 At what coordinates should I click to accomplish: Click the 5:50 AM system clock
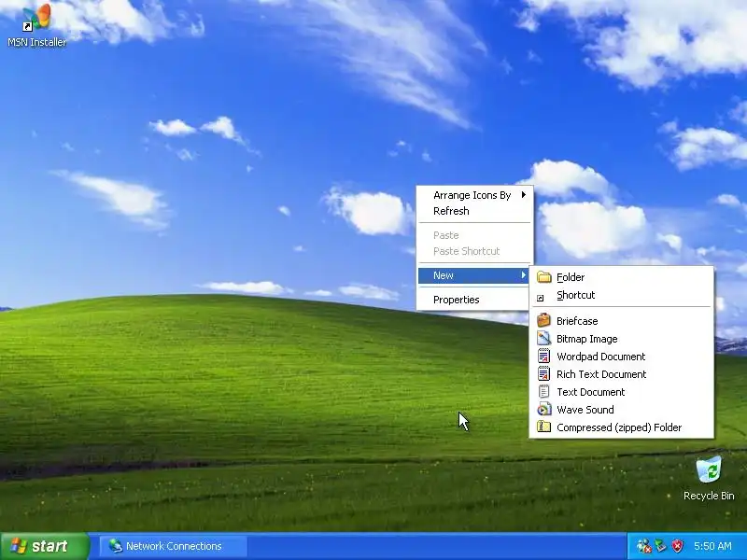[x=712, y=546]
